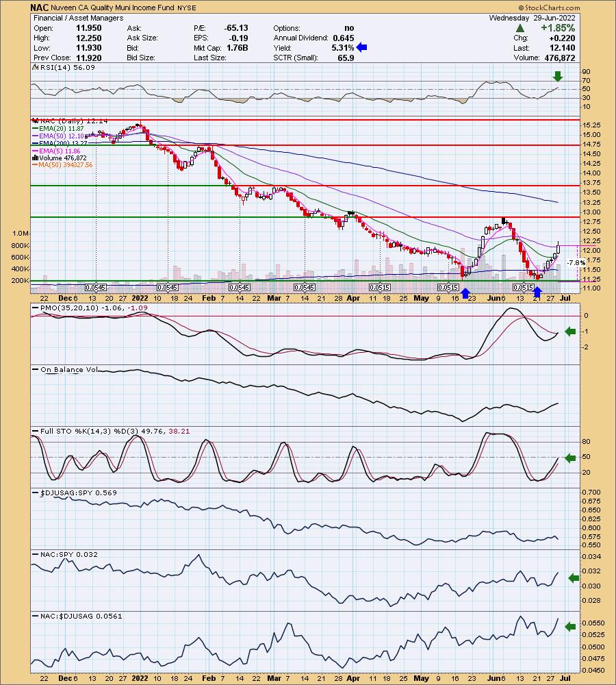Click the NYSE exchange label
The width and height of the screenshot is (616, 685).
coord(186,8)
